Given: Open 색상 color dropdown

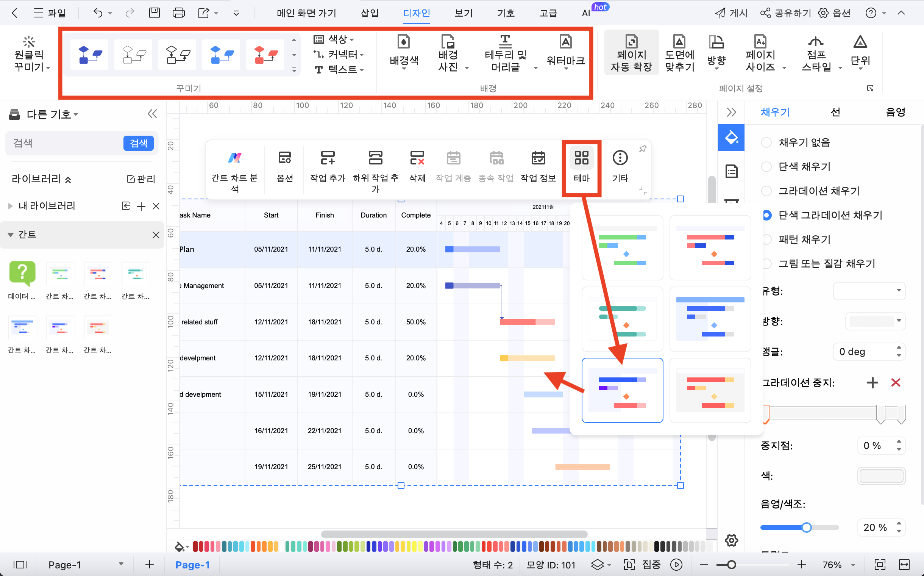Looking at the screenshot, I should (334, 39).
